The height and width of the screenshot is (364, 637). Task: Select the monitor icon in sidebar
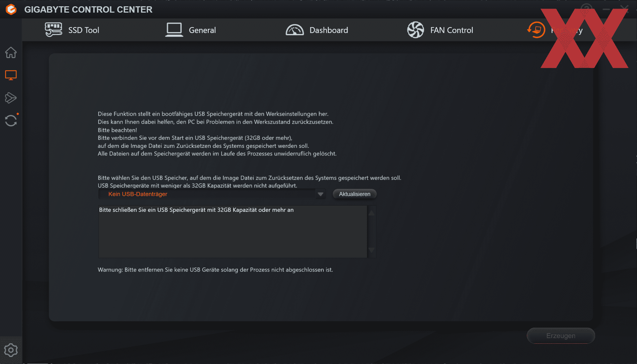11,75
